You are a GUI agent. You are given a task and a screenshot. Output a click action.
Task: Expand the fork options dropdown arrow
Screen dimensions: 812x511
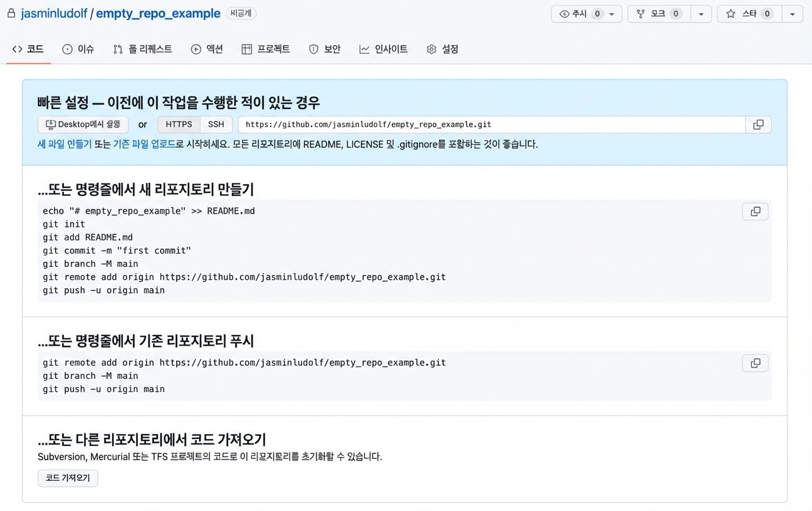(701, 14)
